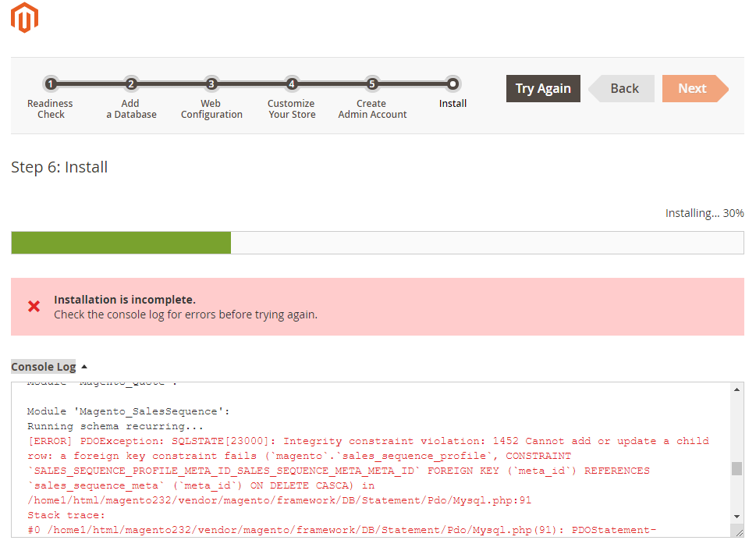Click console log scrollbar up arrow
This screenshot has height=551, width=756.
pyautogui.click(x=736, y=389)
